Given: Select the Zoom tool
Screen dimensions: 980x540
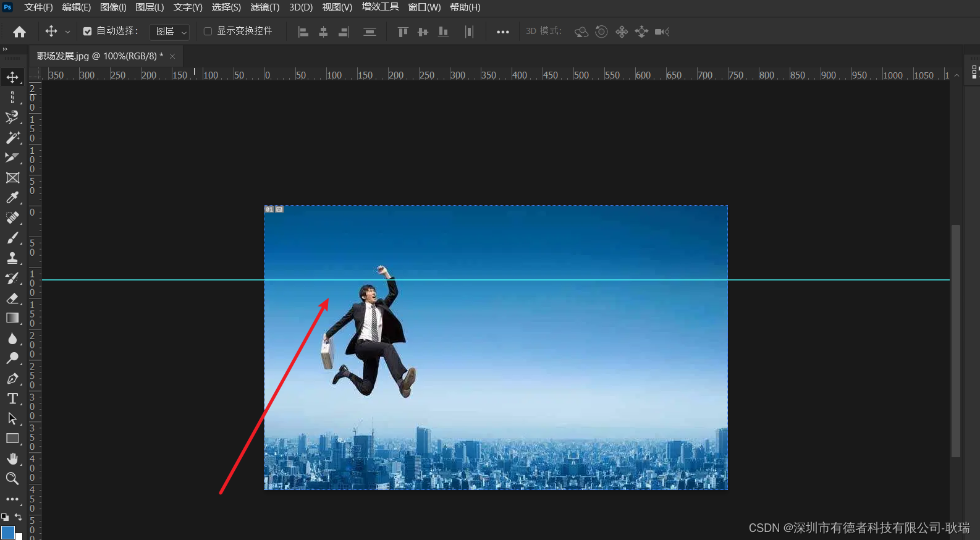Looking at the screenshot, I should pos(12,478).
